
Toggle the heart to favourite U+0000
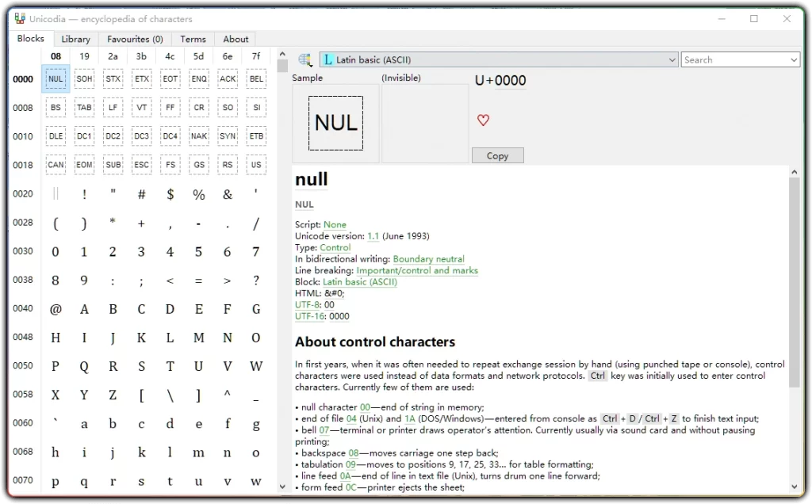pos(483,120)
